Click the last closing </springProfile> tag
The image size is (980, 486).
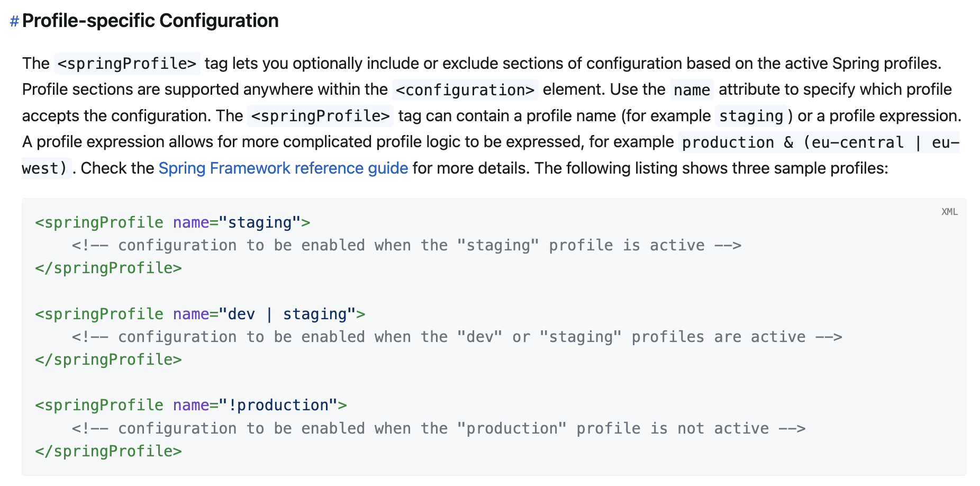click(x=108, y=452)
